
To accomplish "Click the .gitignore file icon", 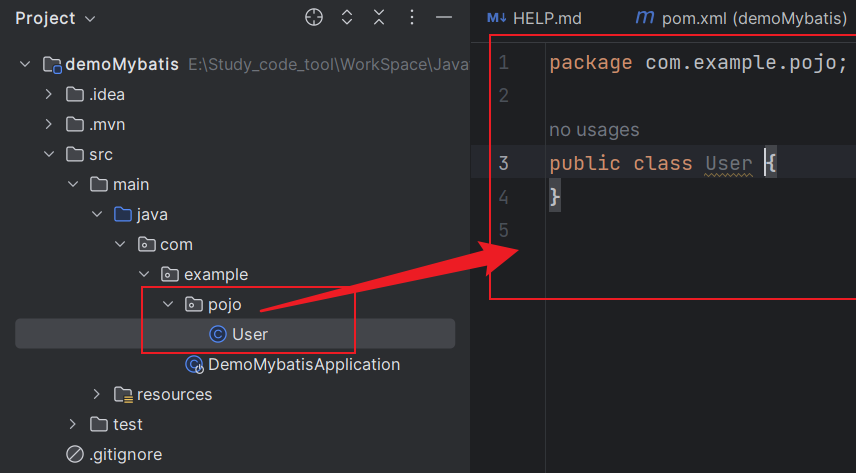I will click(x=75, y=454).
